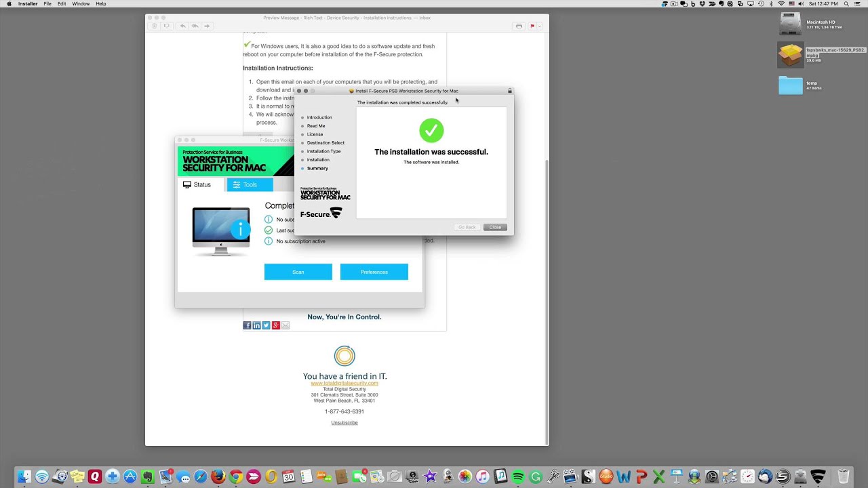
Task: Open Finder from the Dock
Action: (24, 476)
